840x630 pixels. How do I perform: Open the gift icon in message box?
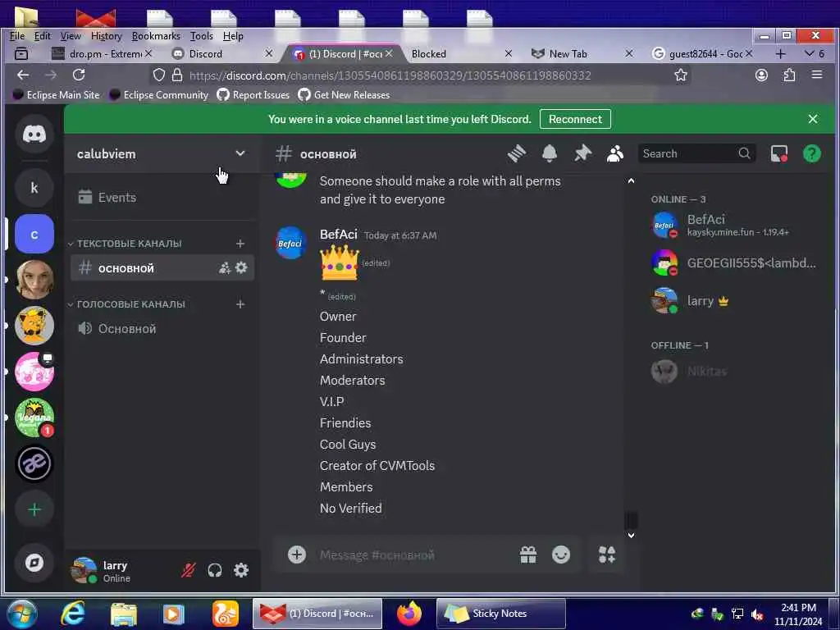[528, 555]
